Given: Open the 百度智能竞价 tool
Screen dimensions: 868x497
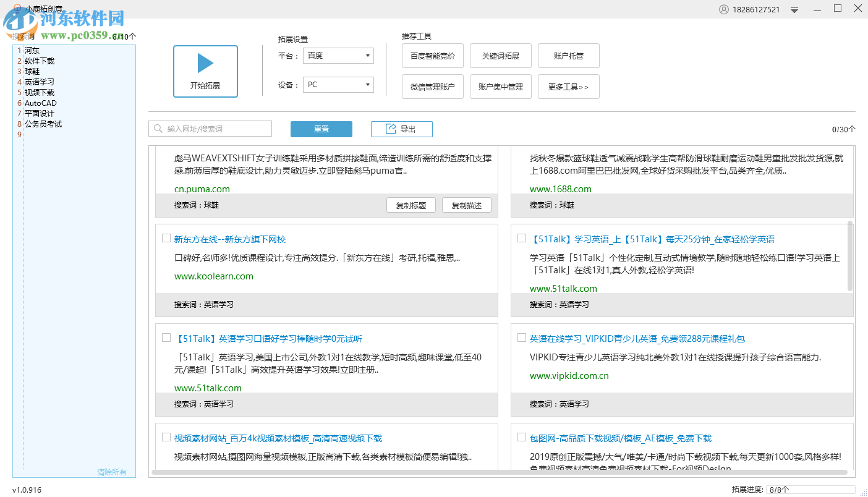Looking at the screenshot, I should [432, 55].
